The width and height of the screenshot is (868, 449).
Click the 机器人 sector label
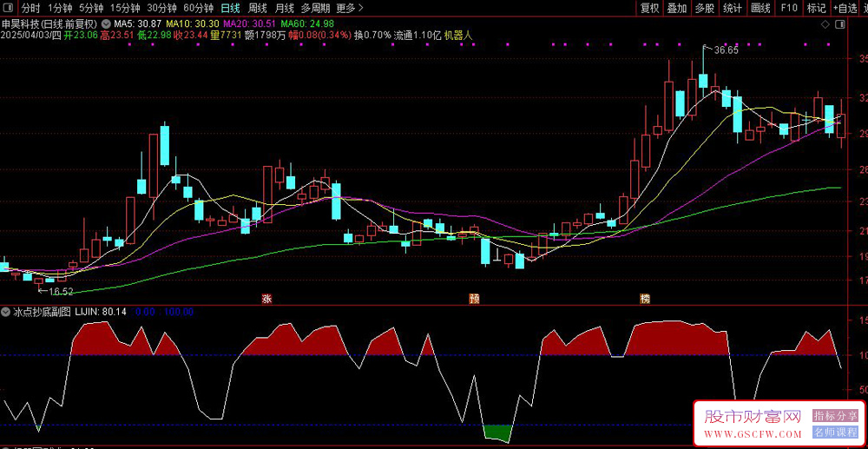(458, 35)
